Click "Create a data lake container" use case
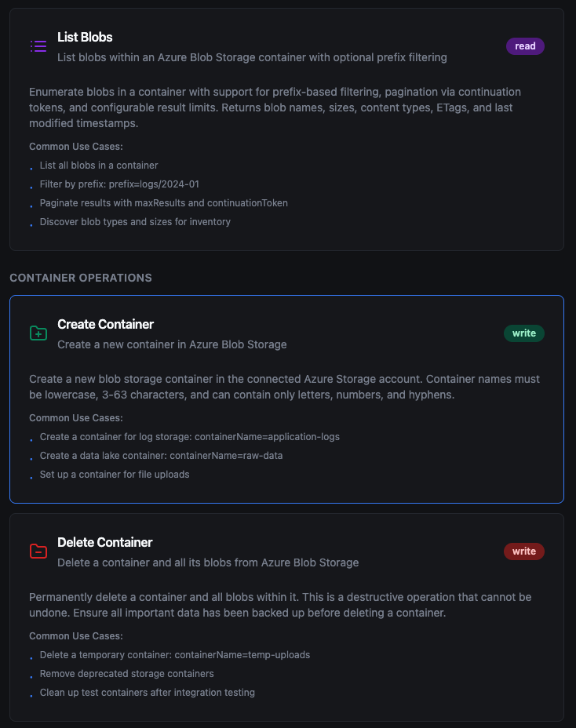 tap(161, 456)
